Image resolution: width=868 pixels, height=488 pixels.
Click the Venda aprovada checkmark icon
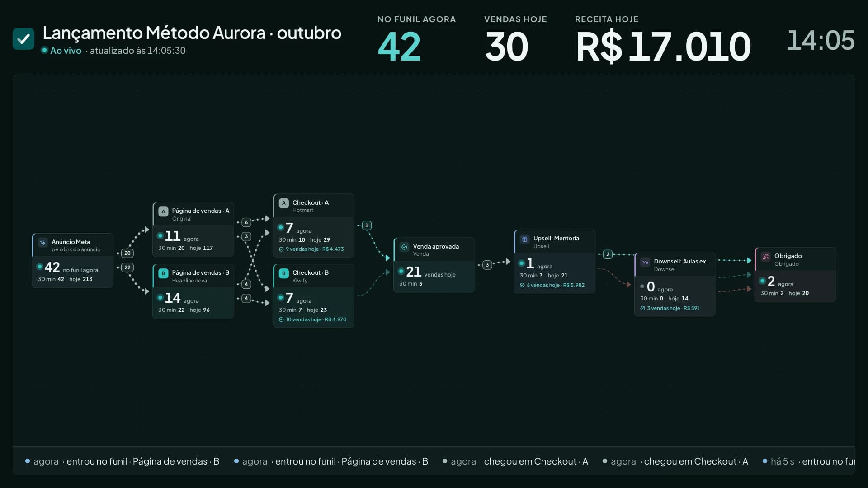click(404, 247)
